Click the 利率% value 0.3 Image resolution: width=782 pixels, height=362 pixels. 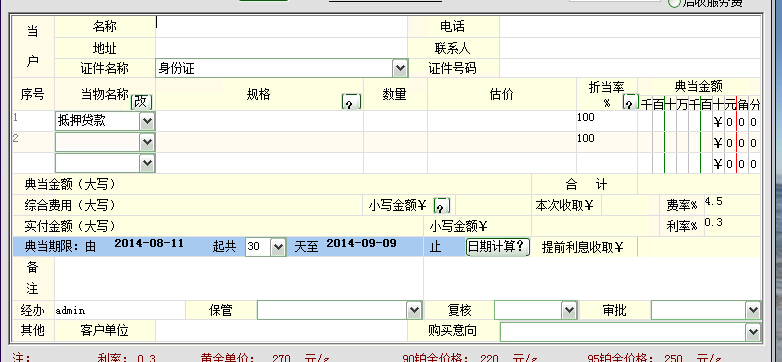(x=713, y=222)
